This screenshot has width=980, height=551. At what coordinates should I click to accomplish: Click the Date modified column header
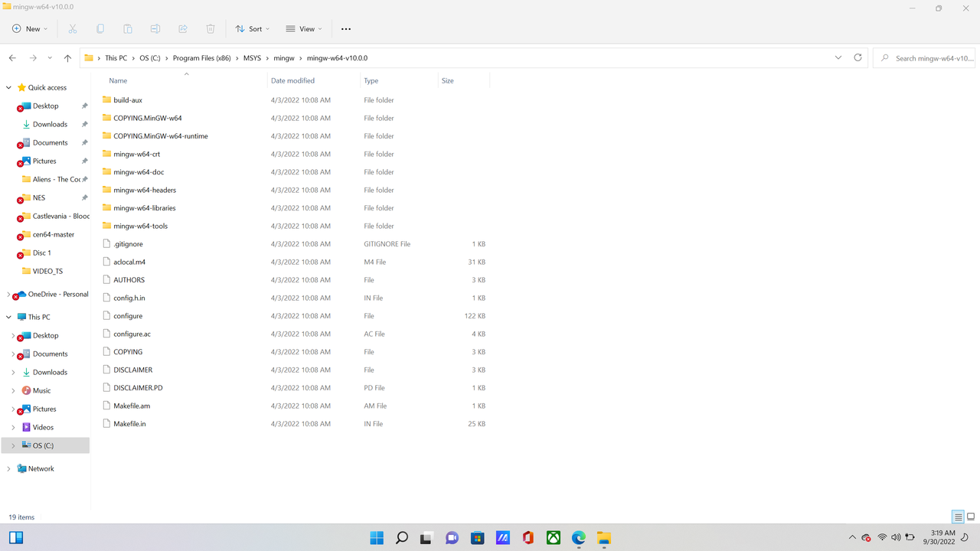[292, 80]
